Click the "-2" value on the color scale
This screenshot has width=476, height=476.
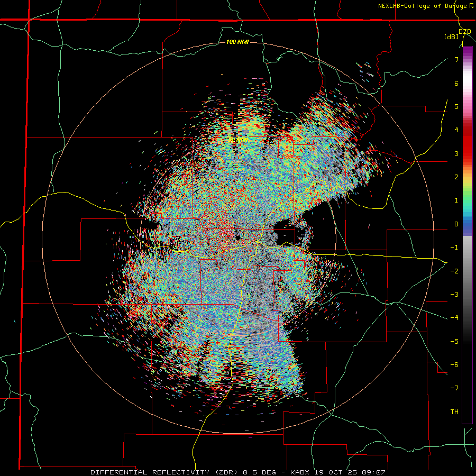click(454, 271)
